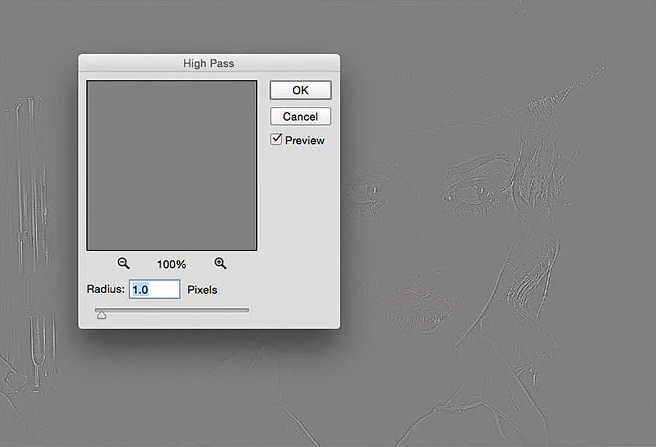The height and width of the screenshot is (447, 656).
Task: Click the gray filter preview thumbnail
Action: click(x=172, y=166)
